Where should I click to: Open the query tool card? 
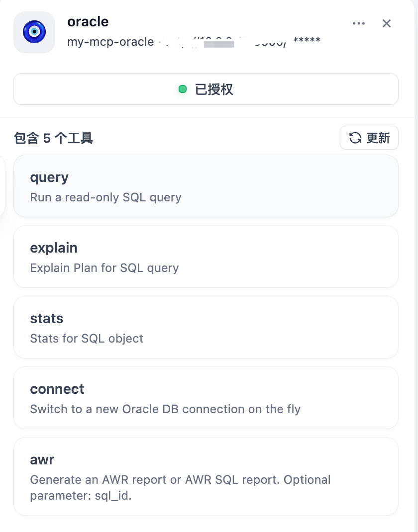tap(206, 186)
